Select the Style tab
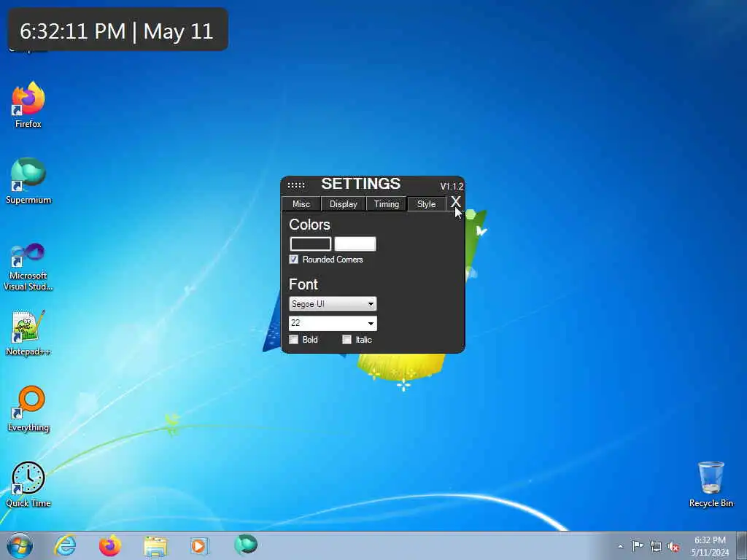This screenshot has width=747, height=560. (426, 204)
